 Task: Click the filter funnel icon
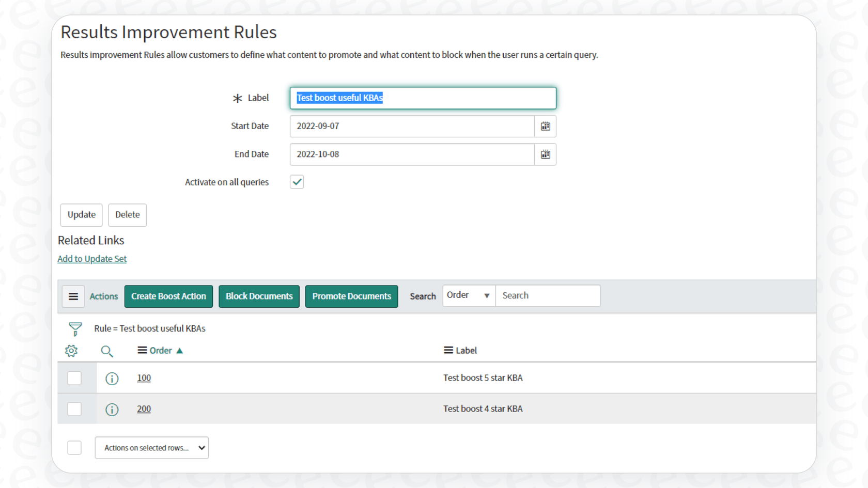coord(75,328)
